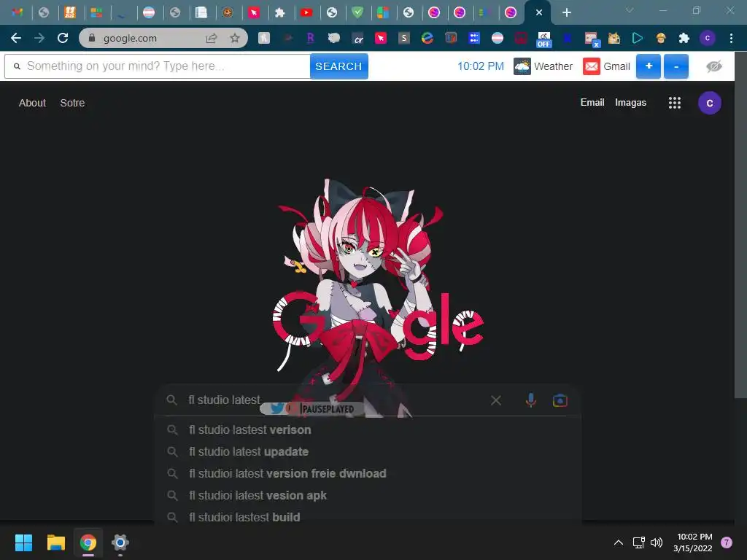
Task: Click the Twitter bird icon under the doodle
Action: pyautogui.click(x=276, y=408)
